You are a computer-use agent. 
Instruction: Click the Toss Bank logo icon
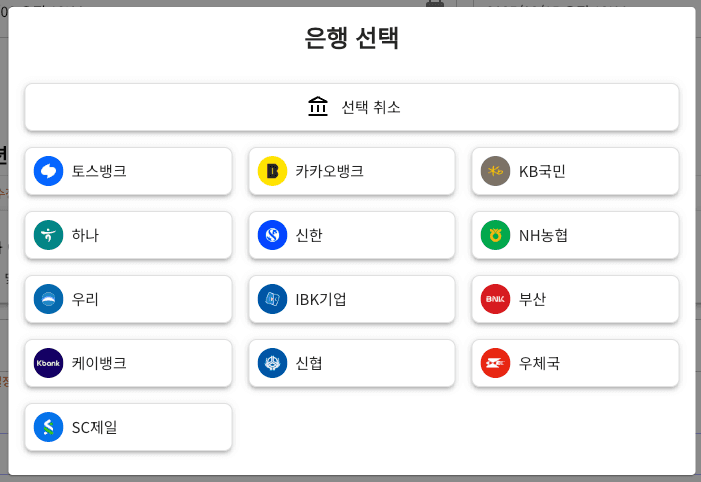[48, 171]
